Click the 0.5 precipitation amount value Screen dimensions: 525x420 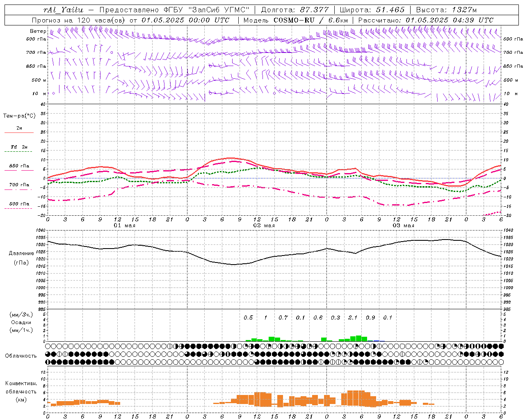click(248, 317)
